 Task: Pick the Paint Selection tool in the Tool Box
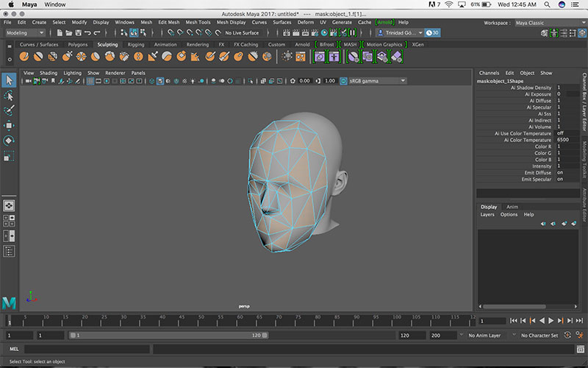coord(9,110)
